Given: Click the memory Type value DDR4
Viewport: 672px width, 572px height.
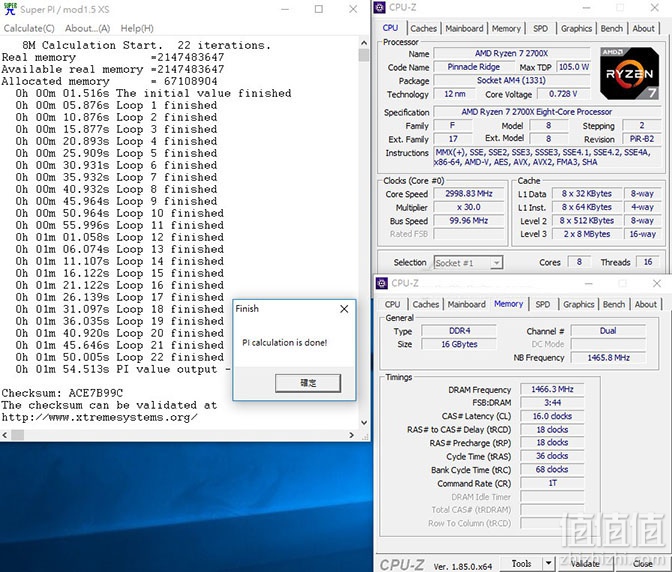Looking at the screenshot, I should coord(459,331).
